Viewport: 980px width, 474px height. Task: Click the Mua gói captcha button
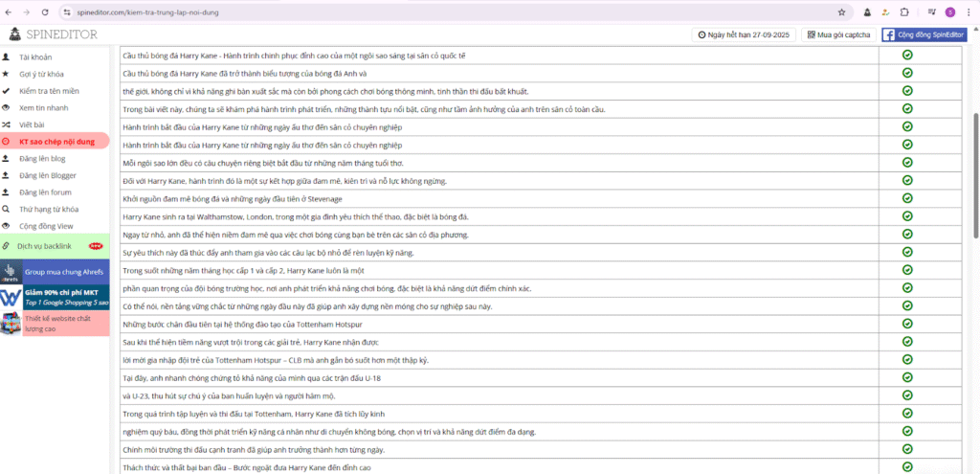pos(838,34)
